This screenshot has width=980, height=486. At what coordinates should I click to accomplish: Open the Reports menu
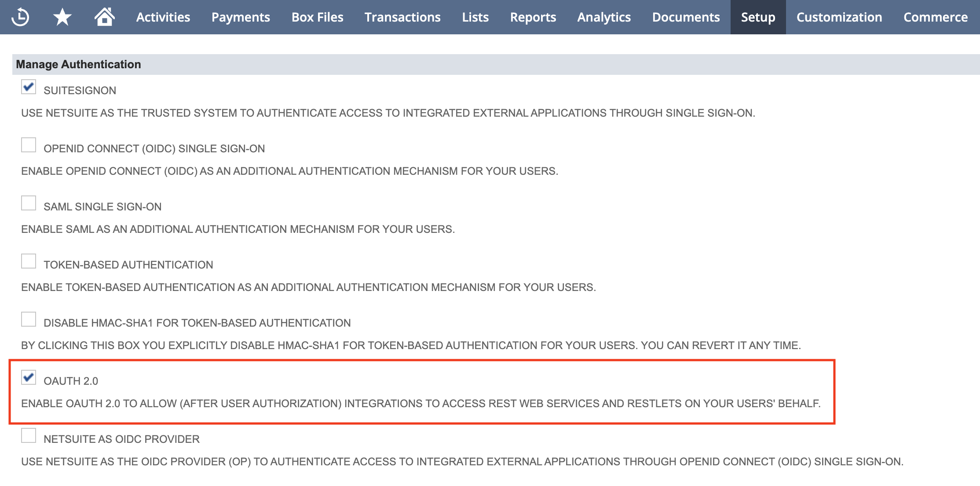coord(533,17)
